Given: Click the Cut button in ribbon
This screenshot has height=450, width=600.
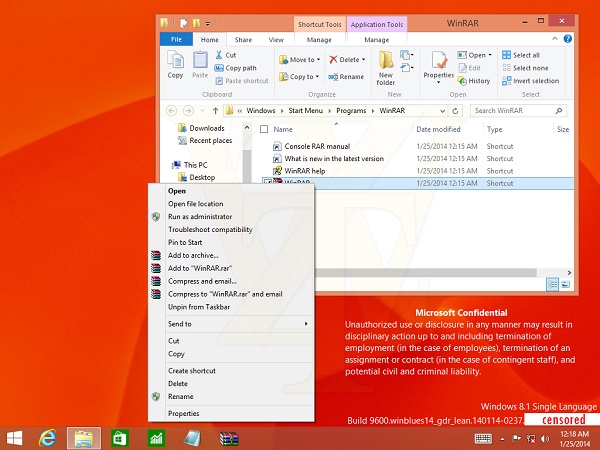Looking at the screenshot, I should pos(224,55).
